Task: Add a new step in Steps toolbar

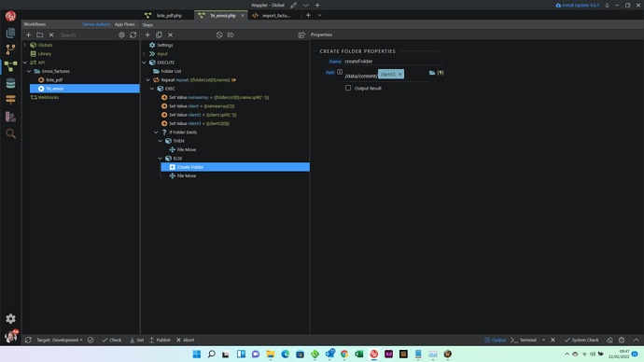Action: (147, 35)
